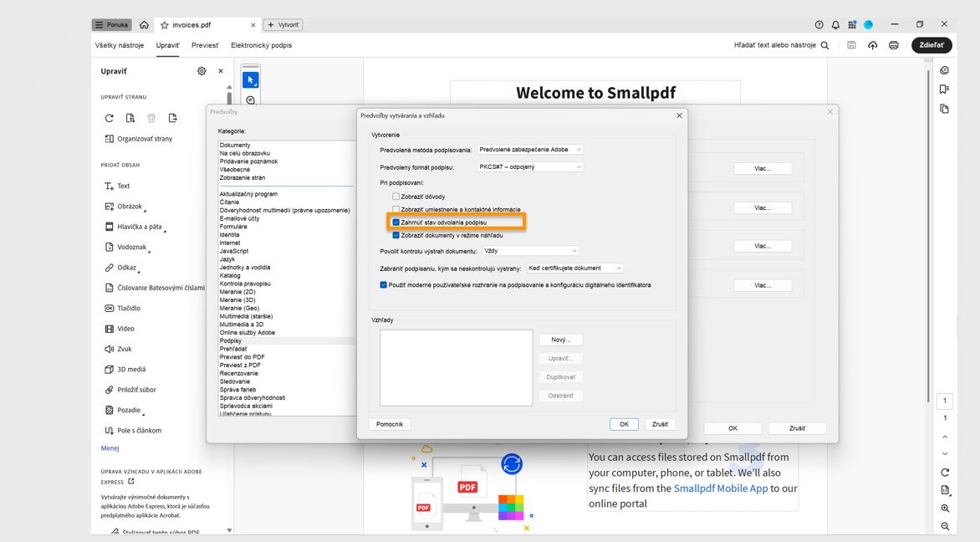The image size is (980, 542).
Task: Open page thumbnails icon in right rail
Action: point(944,109)
